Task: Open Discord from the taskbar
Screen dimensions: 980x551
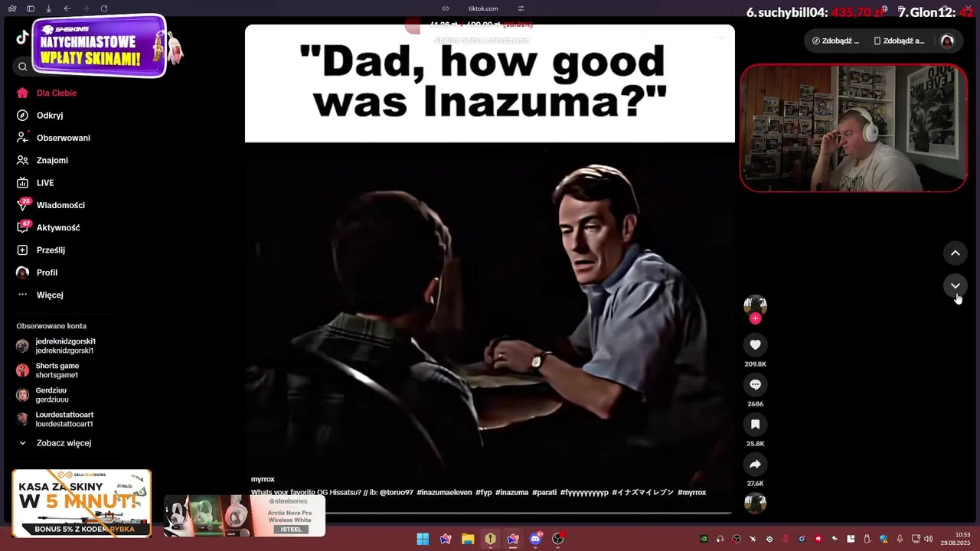Action: point(535,539)
